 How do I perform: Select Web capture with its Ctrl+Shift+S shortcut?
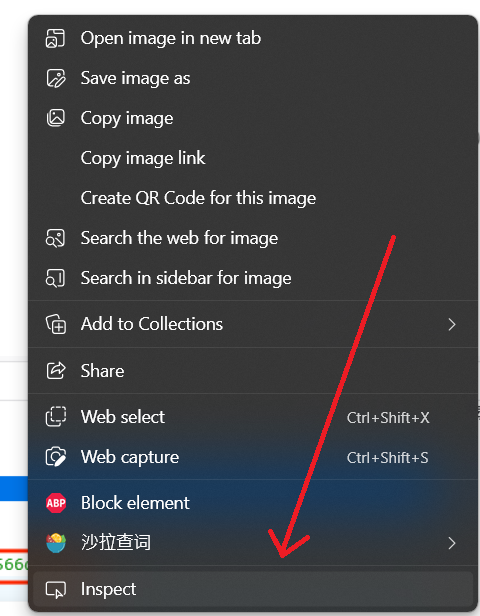(253, 457)
